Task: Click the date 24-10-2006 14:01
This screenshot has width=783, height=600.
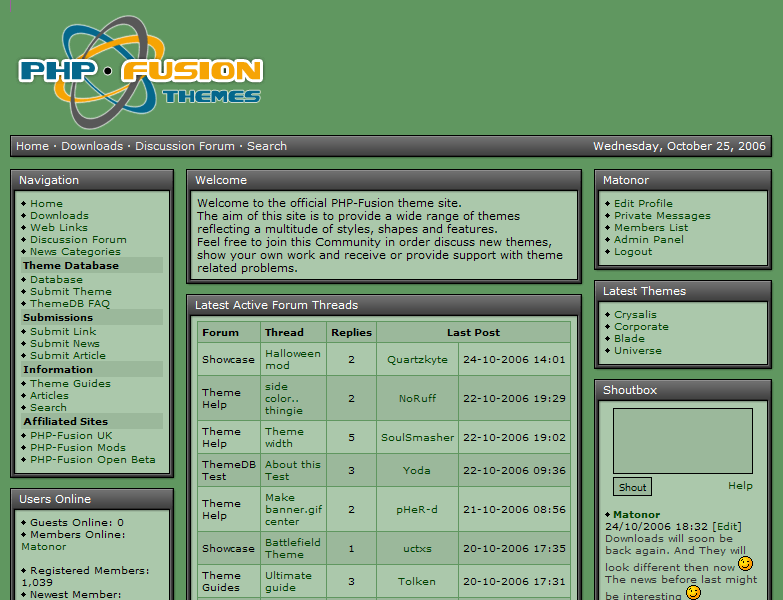Action: tap(514, 359)
